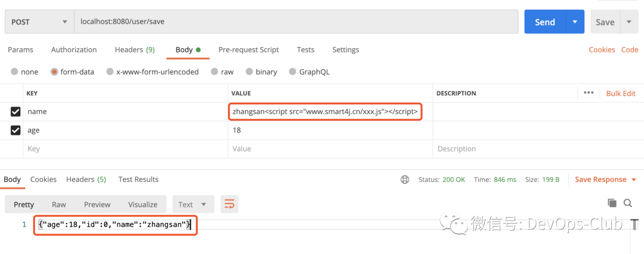Select the none body type
The image size is (644, 254).
point(24,72)
